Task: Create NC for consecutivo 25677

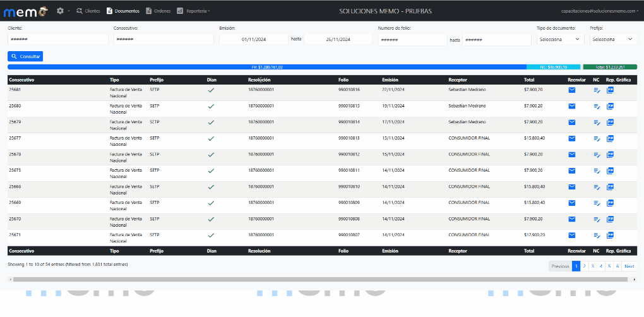Action: [597, 139]
